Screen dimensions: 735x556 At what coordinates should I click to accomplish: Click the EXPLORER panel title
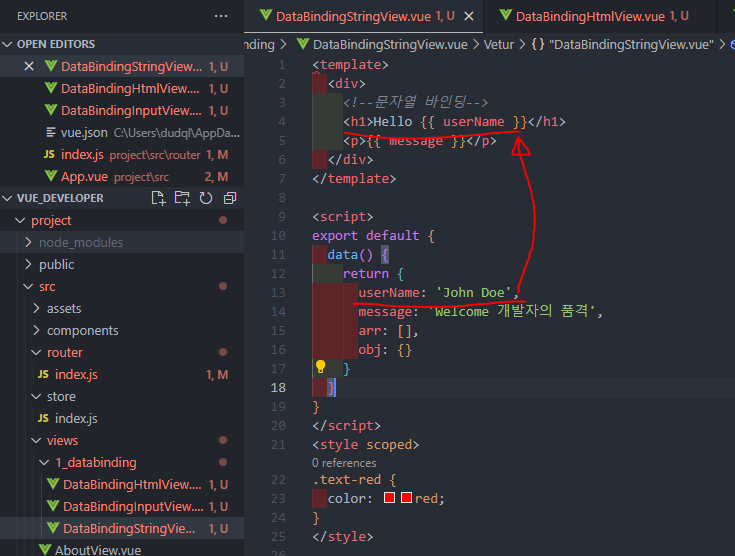click(x=42, y=16)
